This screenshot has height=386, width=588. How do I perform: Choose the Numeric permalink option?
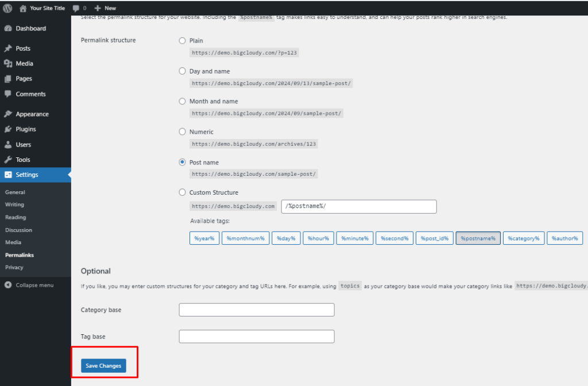coord(182,132)
